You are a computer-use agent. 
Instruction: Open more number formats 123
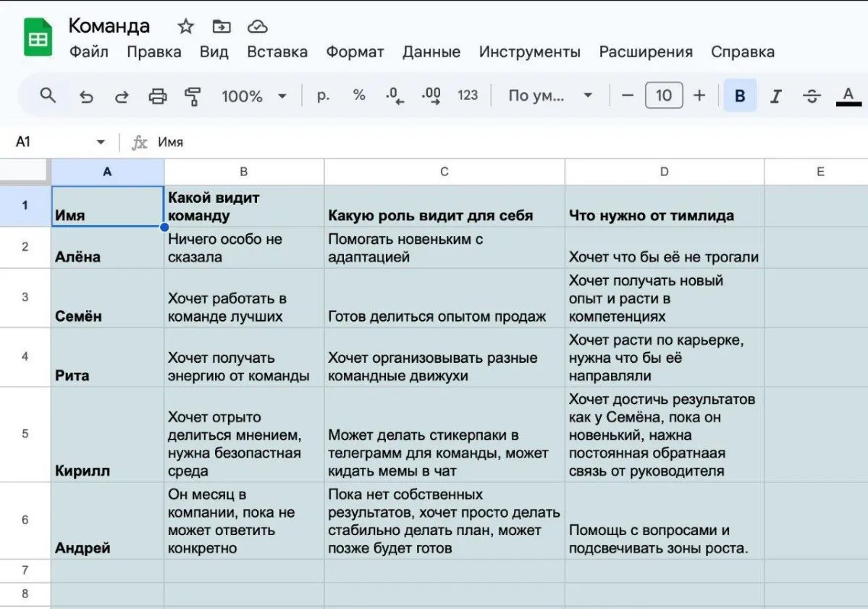click(468, 96)
